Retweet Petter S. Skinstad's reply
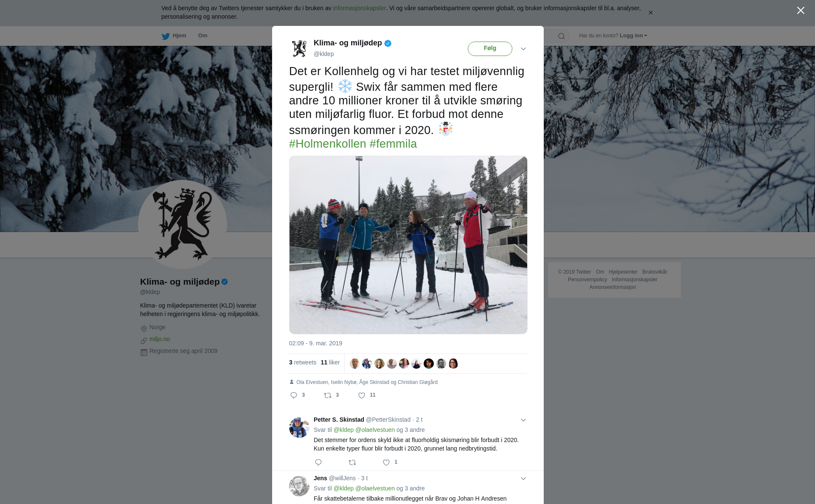815x504 pixels. (352, 462)
